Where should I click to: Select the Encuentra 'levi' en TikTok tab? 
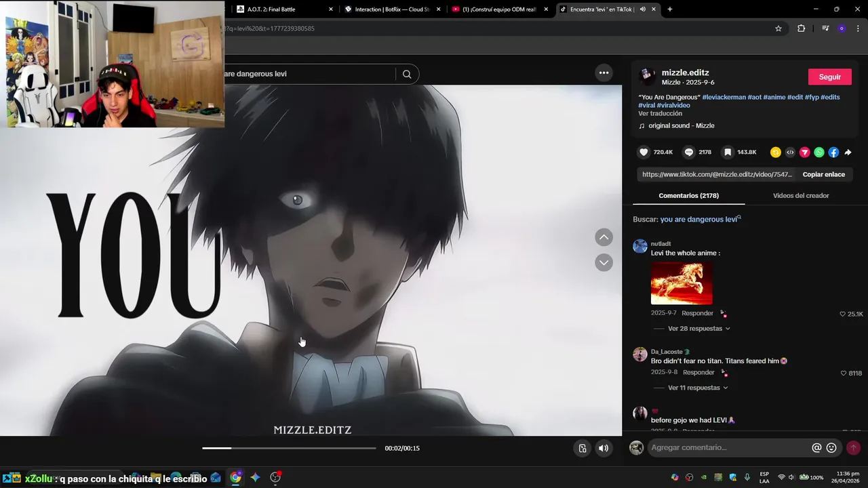(608, 9)
